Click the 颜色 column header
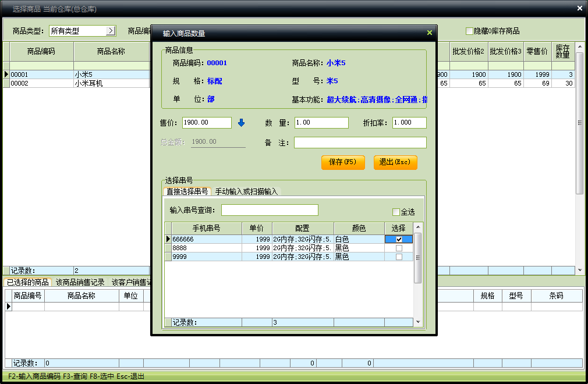The image size is (588, 384). tap(359, 228)
